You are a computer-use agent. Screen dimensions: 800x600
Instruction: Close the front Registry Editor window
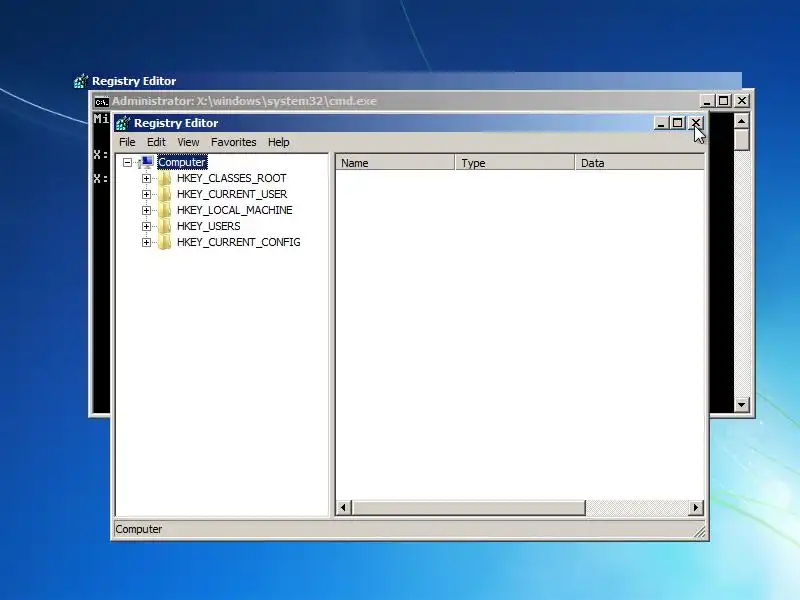pos(696,123)
